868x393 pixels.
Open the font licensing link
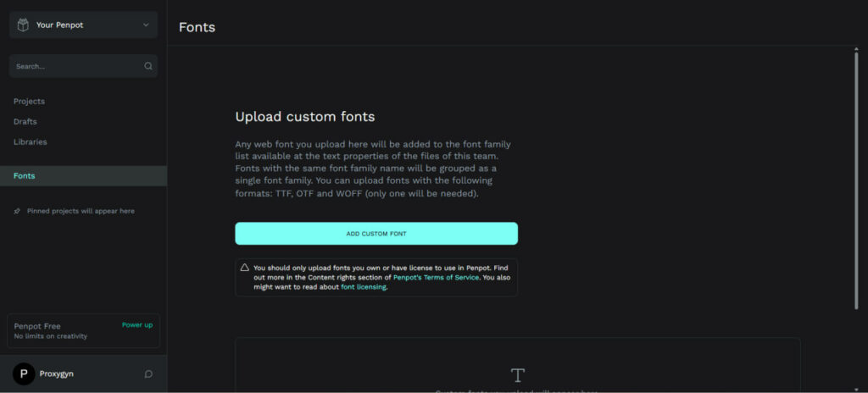pos(363,287)
